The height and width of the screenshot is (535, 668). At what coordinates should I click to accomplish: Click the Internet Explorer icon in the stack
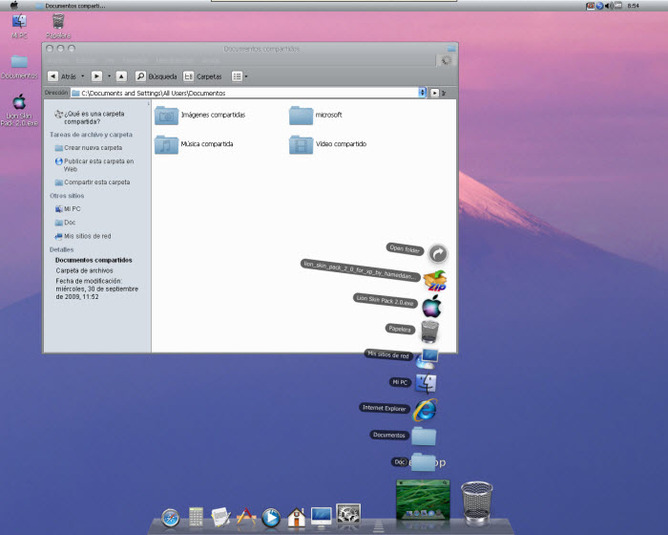[424, 408]
